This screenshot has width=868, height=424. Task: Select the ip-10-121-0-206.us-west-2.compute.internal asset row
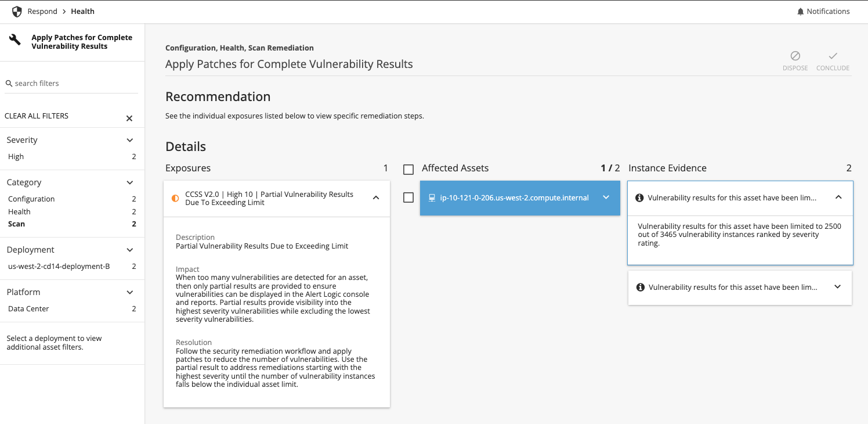520,198
